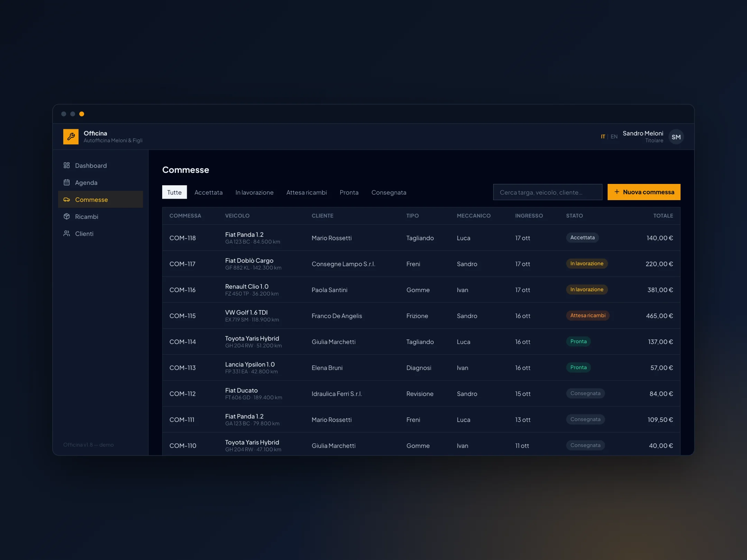Select vehicle Renault Clio 1.0
Image resolution: width=747 pixels, height=560 pixels.
point(247,286)
